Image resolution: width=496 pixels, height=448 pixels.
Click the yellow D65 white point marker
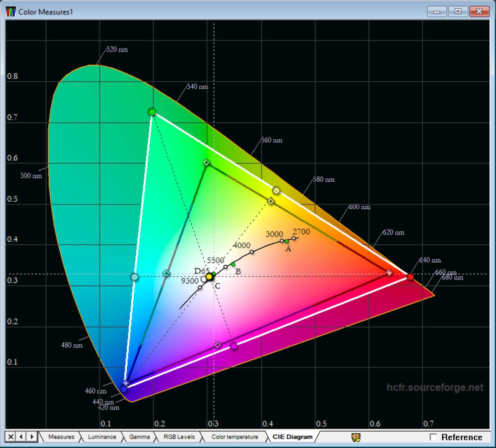(209, 277)
